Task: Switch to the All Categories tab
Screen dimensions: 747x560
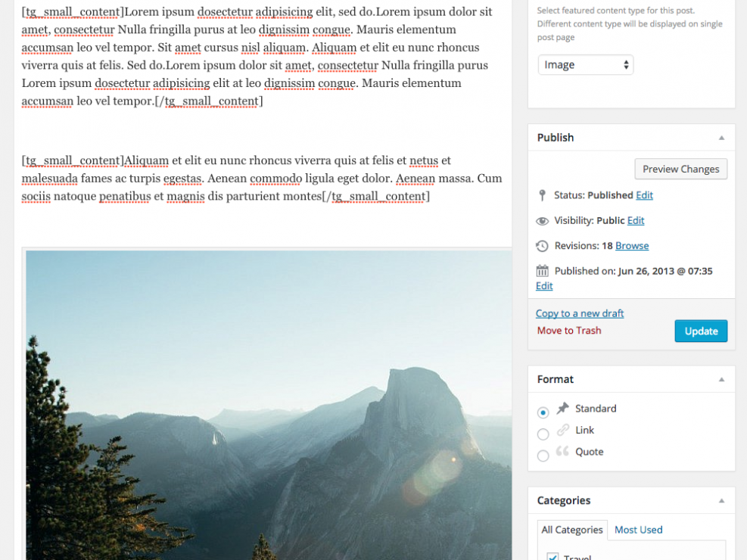Action: (x=572, y=530)
